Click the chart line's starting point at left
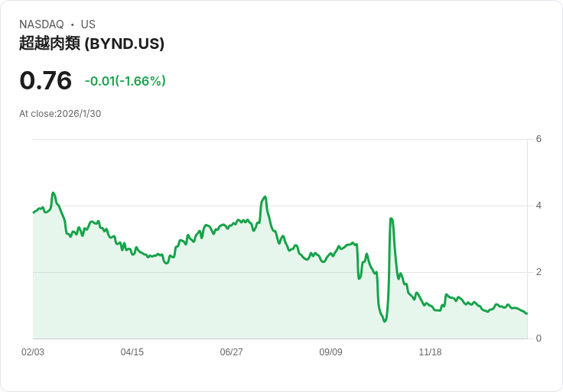 coord(34,212)
